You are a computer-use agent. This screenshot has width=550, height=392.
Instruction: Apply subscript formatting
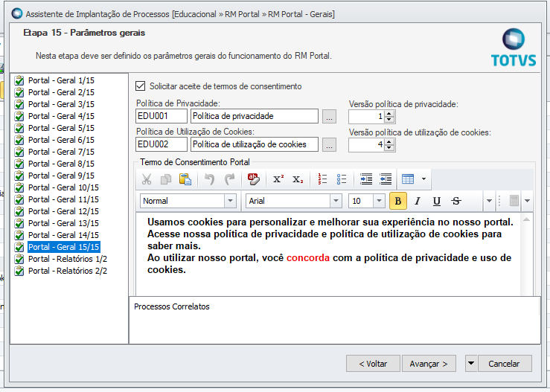point(298,179)
